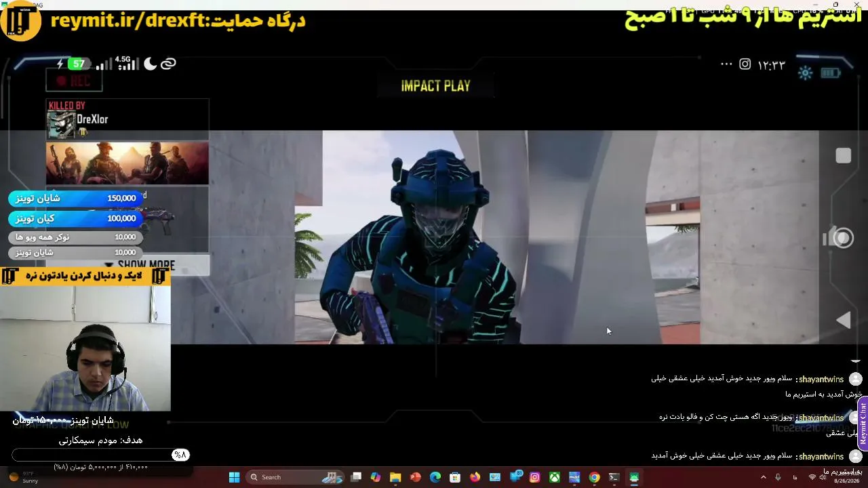Open File Explorer from the taskbar

[395, 477]
